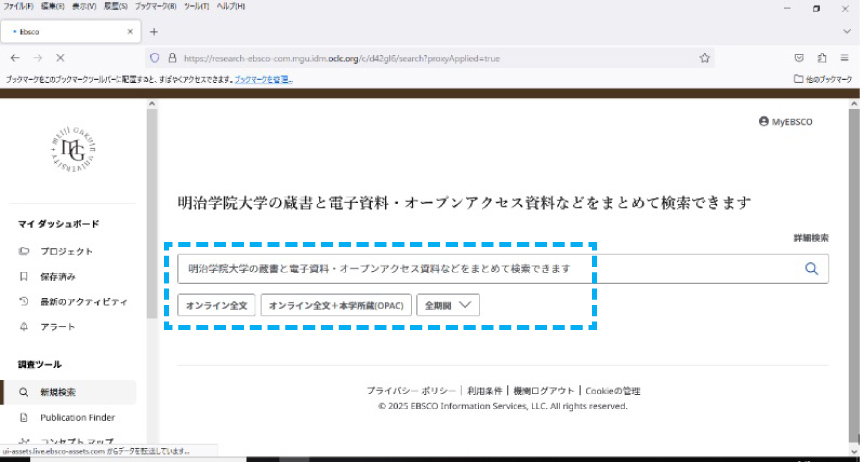Open the MyEBSCO account icon
The image size is (860, 462).
[765, 122]
